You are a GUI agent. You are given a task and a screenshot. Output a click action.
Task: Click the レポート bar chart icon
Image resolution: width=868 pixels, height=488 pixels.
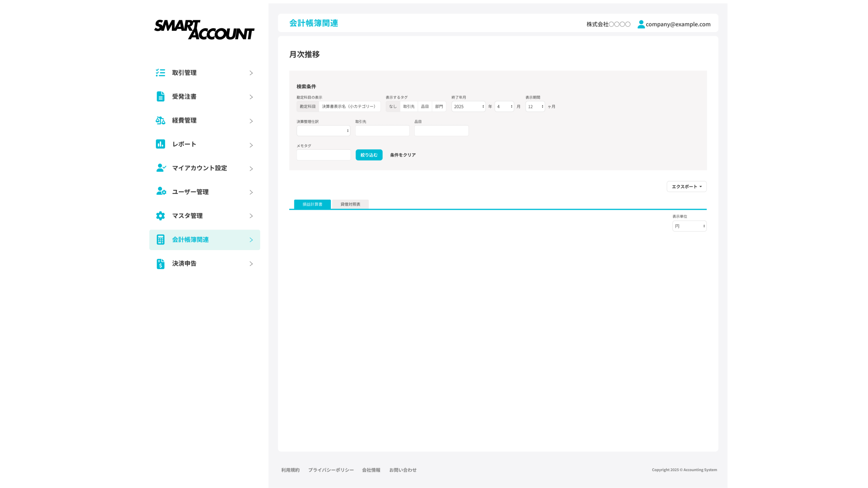(160, 144)
